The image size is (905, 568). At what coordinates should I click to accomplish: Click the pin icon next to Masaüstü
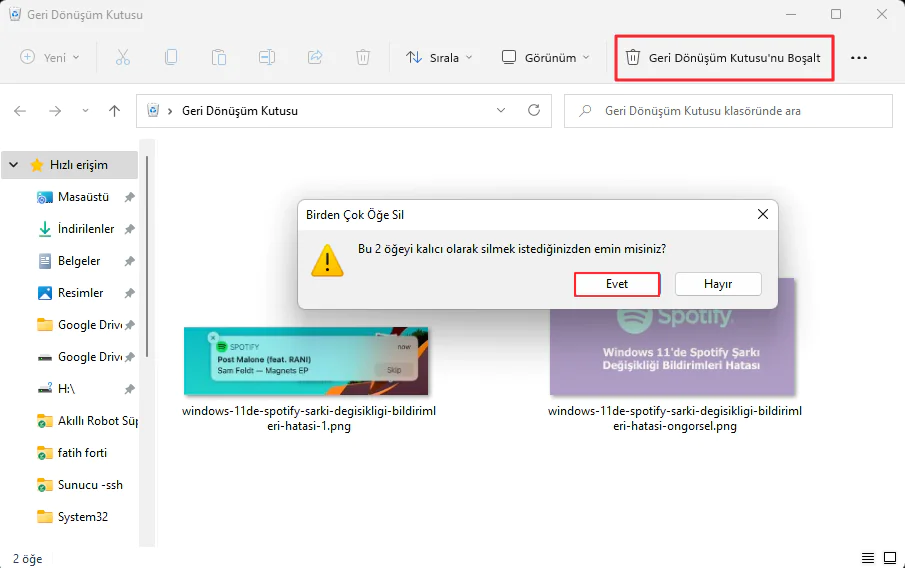[130, 197]
